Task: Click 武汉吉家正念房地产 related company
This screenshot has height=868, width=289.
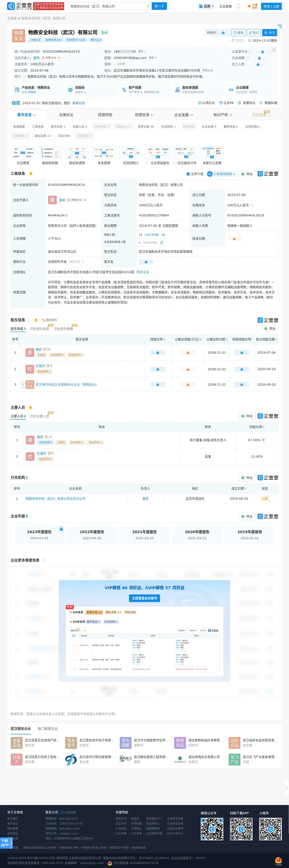Action: (x=42, y=740)
